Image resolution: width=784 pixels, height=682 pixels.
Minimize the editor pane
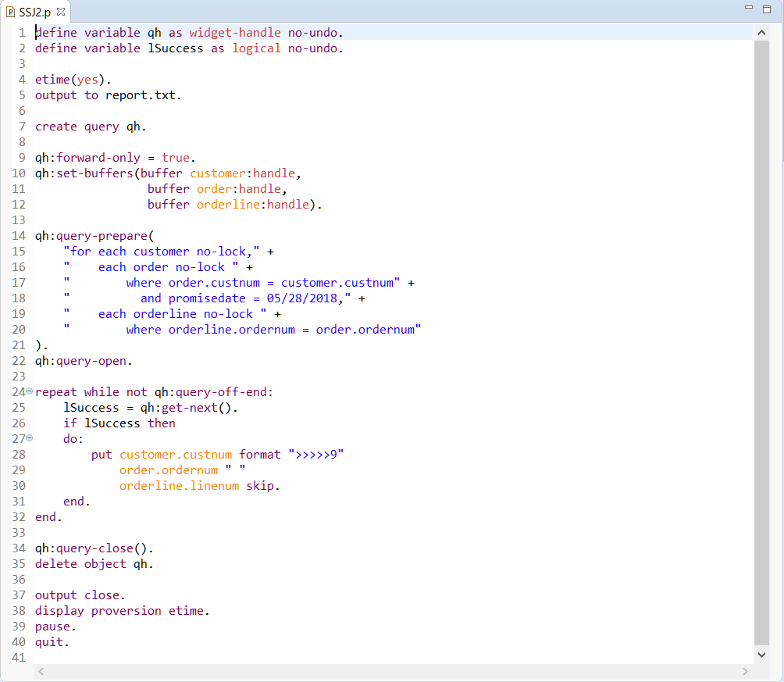click(x=749, y=9)
